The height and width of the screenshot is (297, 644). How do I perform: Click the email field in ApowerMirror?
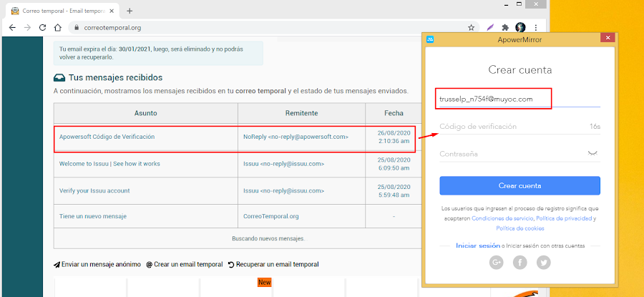[519, 99]
